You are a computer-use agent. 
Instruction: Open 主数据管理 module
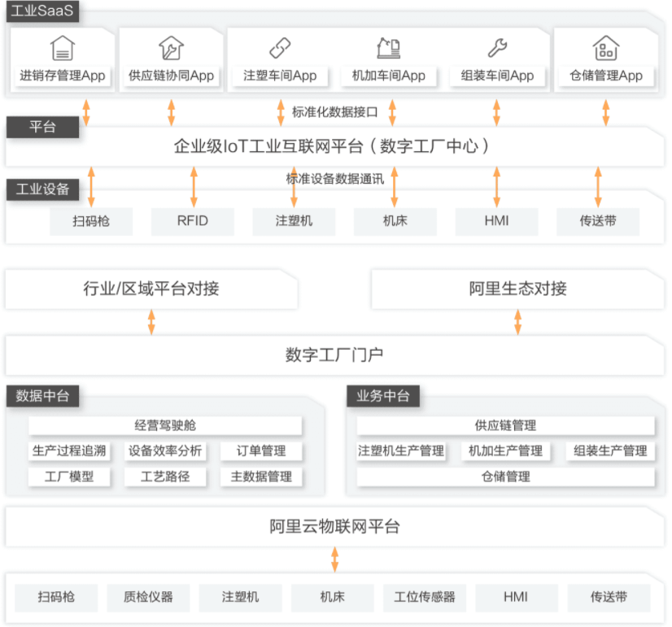pos(261,477)
